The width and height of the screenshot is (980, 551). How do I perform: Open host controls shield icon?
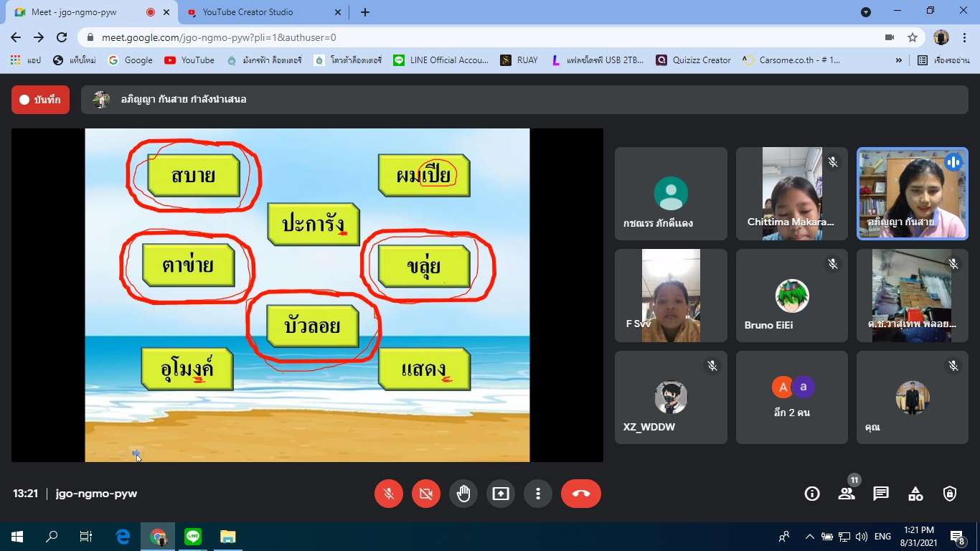[950, 494]
